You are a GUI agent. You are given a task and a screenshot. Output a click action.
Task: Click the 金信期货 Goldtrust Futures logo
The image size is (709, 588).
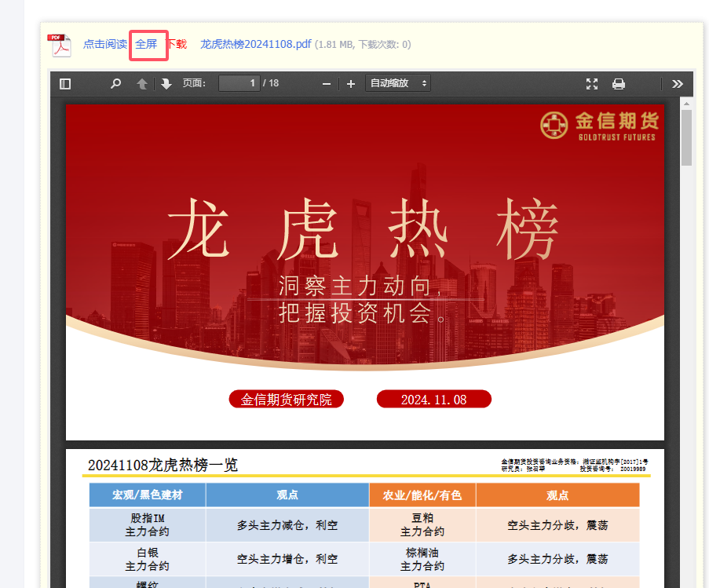coord(600,126)
